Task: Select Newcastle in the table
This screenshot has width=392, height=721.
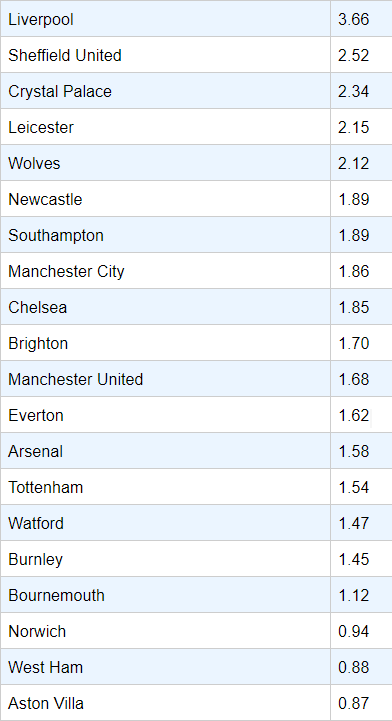Action: (165, 199)
